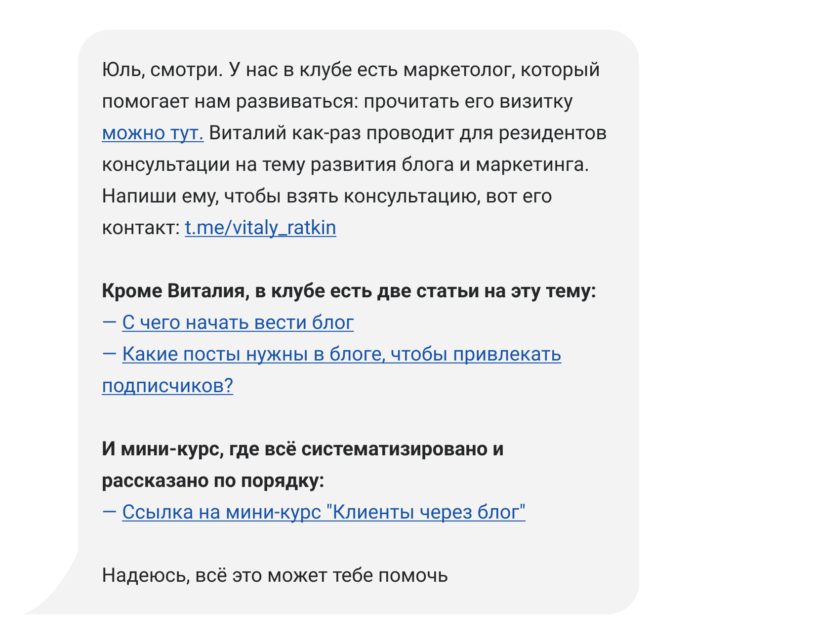
Task: Click the closing line "Надеюсь, всё это может тебе помочь"
Action: pyautogui.click(x=275, y=576)
